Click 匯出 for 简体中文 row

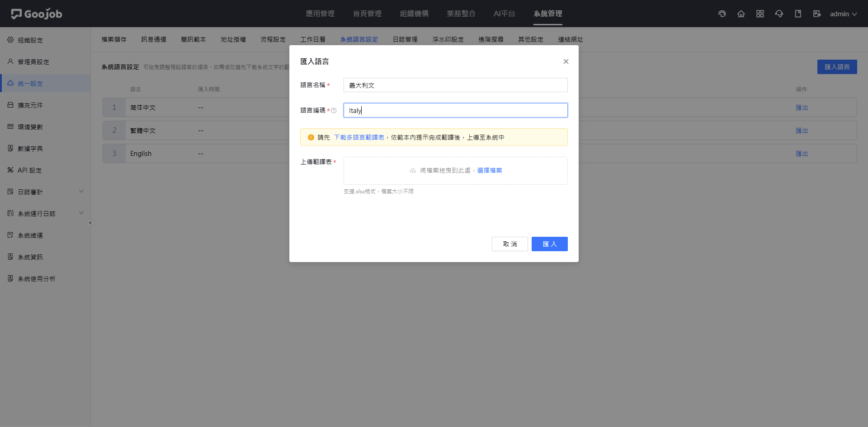click(802, 108)
